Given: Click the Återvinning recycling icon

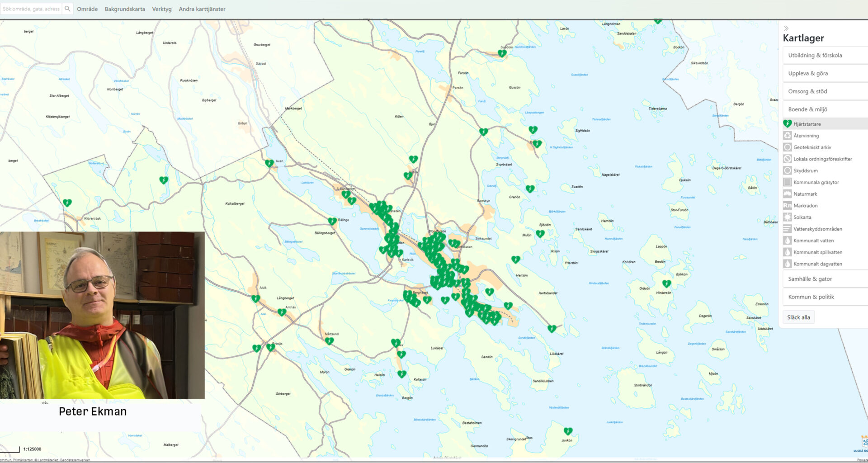Looking at the screenshot, I should point(788,135).
